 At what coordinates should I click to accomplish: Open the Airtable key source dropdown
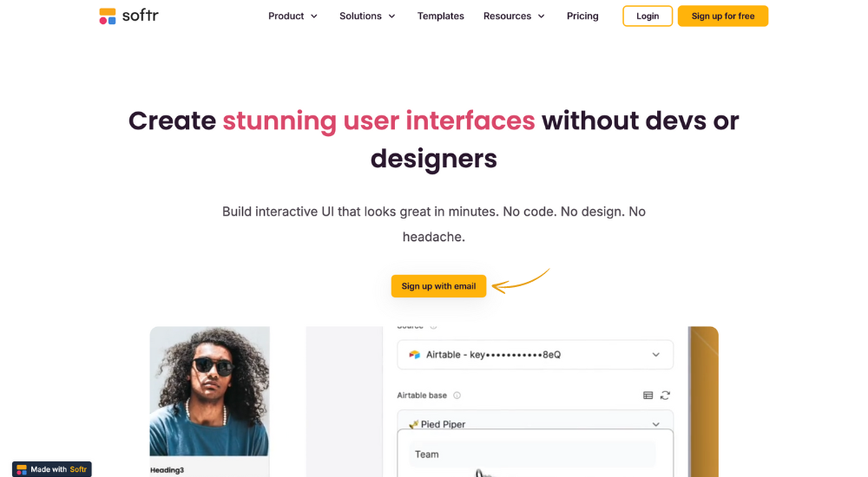(x=536, y=355)
